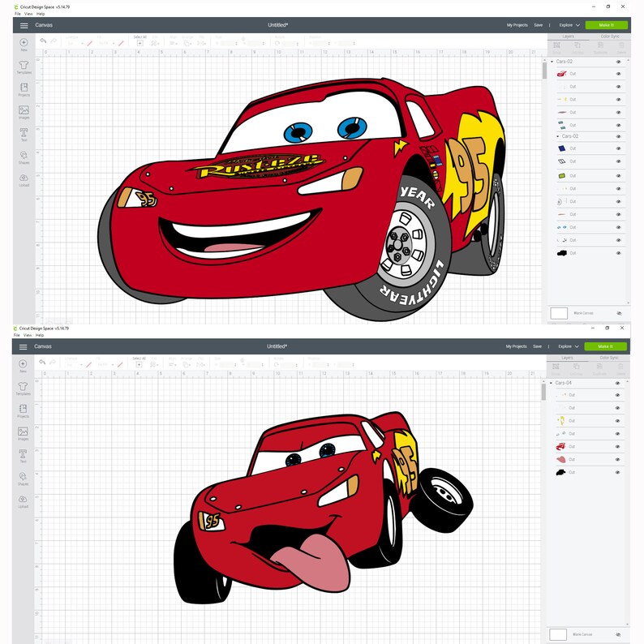The width and height of the screenshot is (644, 644).
Task: Click Select All icon in Cars-04 window
Action: [x=139, y=364]
